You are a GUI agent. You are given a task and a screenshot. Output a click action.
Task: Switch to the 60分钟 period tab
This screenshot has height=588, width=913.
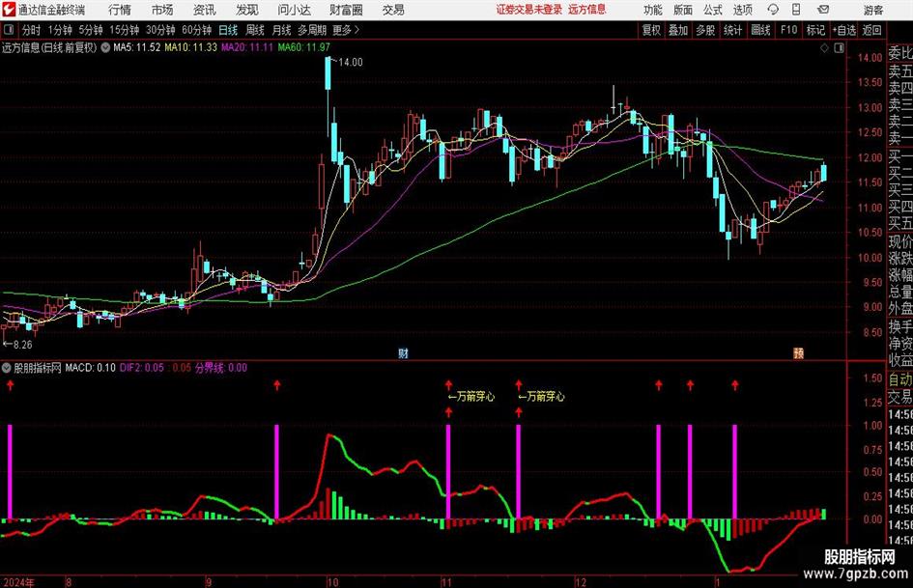pyautogui.click(x=196, y=30)
